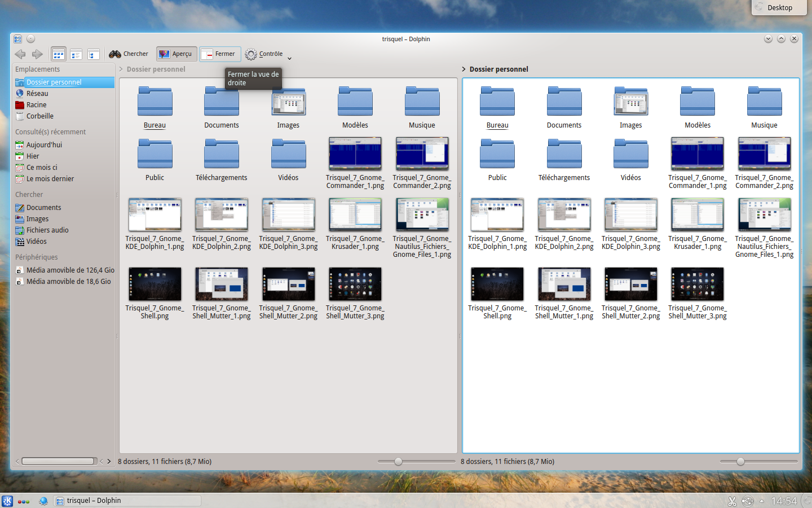This screenshot has width=812, height=508.
Task: Select Bureau folder in right pane
Action: point(497,108)
